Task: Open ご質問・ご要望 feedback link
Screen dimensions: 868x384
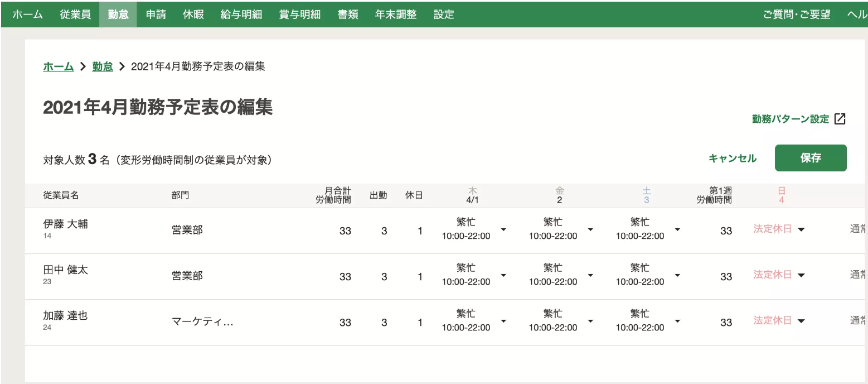Action: click(x=798, y=15)
